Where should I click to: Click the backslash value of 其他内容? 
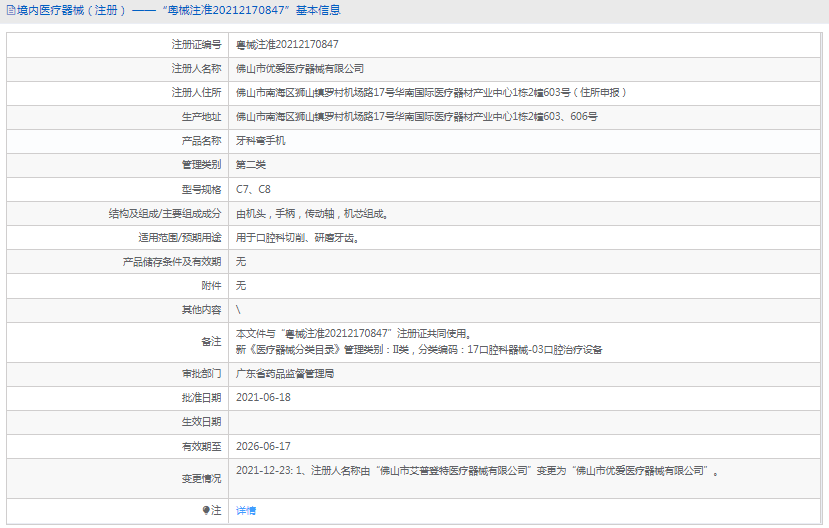(238, 310)
